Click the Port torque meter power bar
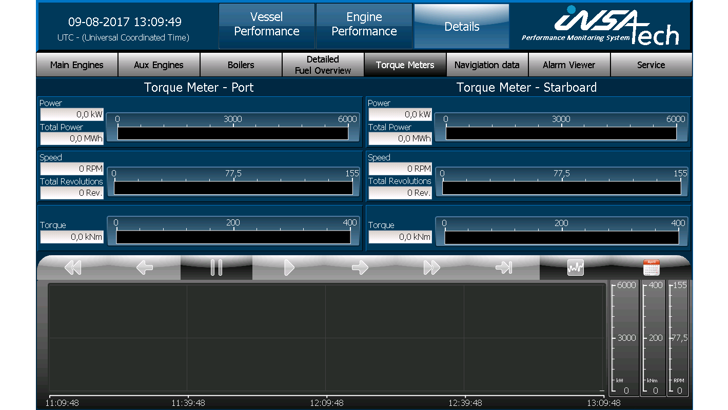The width and height of the screenshot is (728, 410). point(234,132)
